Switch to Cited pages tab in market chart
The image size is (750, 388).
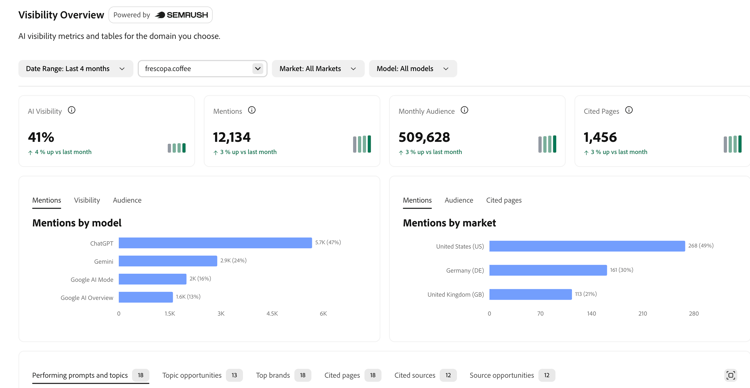coord(504,200)
